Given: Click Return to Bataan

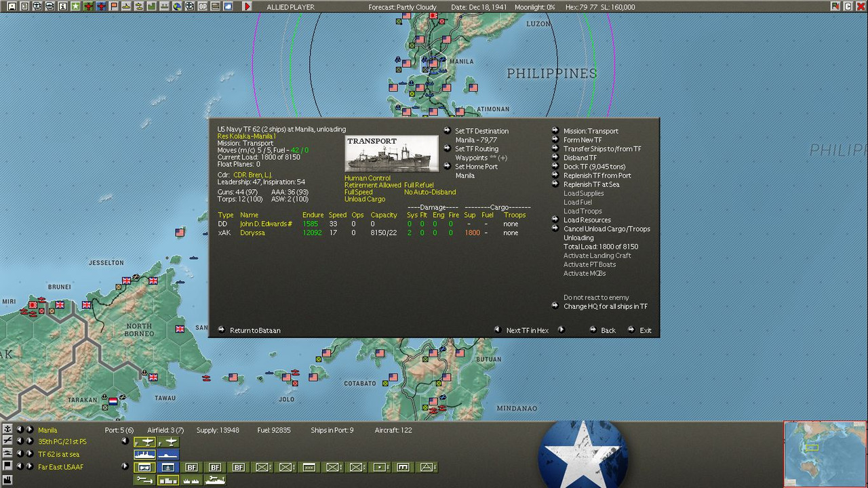Looking at the screenshot, I should (x=255, y=331).
